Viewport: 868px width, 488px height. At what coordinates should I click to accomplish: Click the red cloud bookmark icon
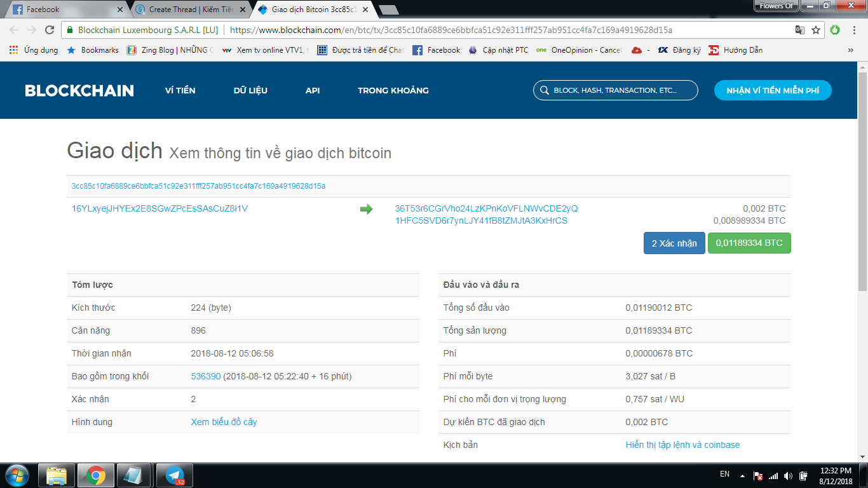637,50
